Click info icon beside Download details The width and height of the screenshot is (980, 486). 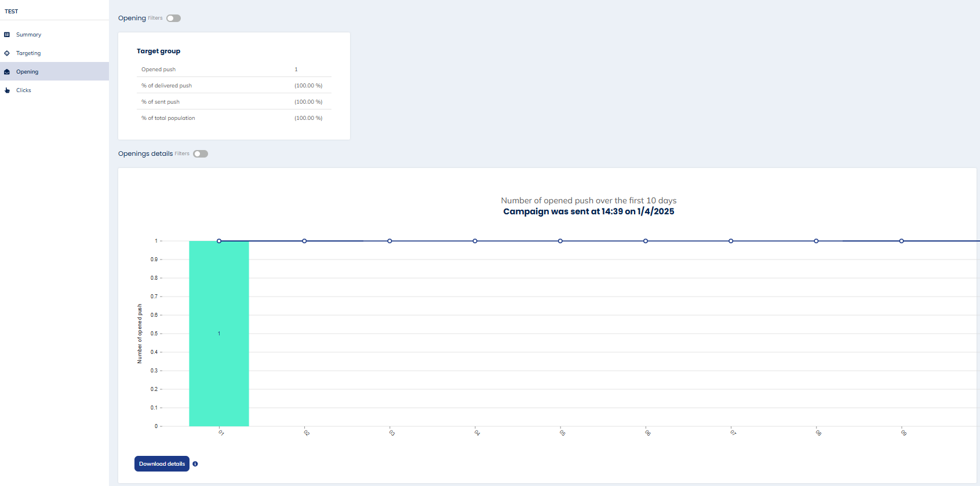point(195,464)
